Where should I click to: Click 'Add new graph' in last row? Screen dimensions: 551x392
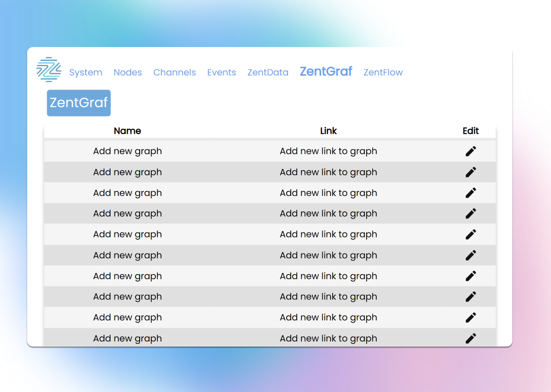pos(127,339)
